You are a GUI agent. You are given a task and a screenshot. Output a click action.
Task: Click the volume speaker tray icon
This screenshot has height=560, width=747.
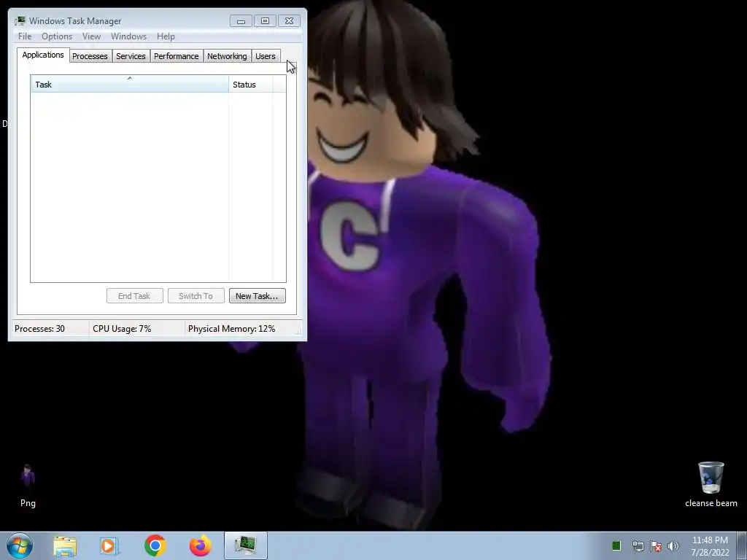(673, 545)
